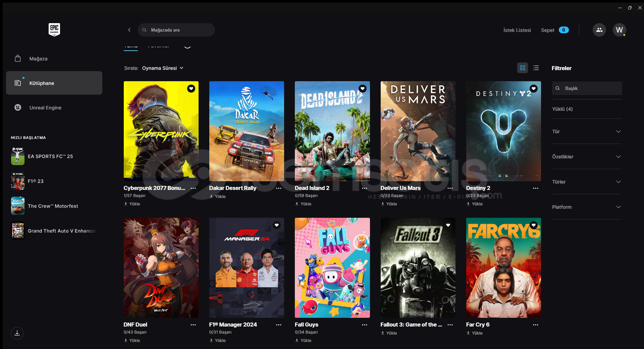Open the W profile avatar menu

point(619,30)
